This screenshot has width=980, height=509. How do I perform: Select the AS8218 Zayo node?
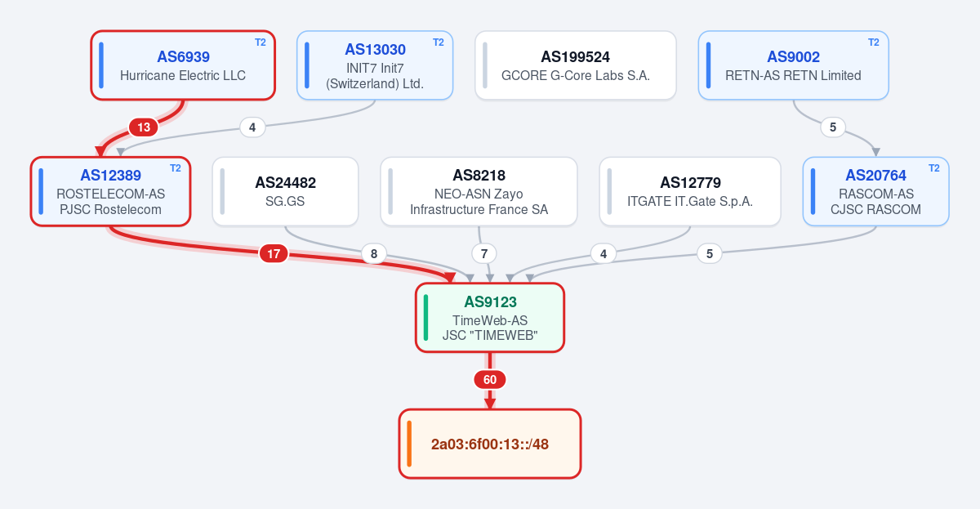click(x=479, y=191)
